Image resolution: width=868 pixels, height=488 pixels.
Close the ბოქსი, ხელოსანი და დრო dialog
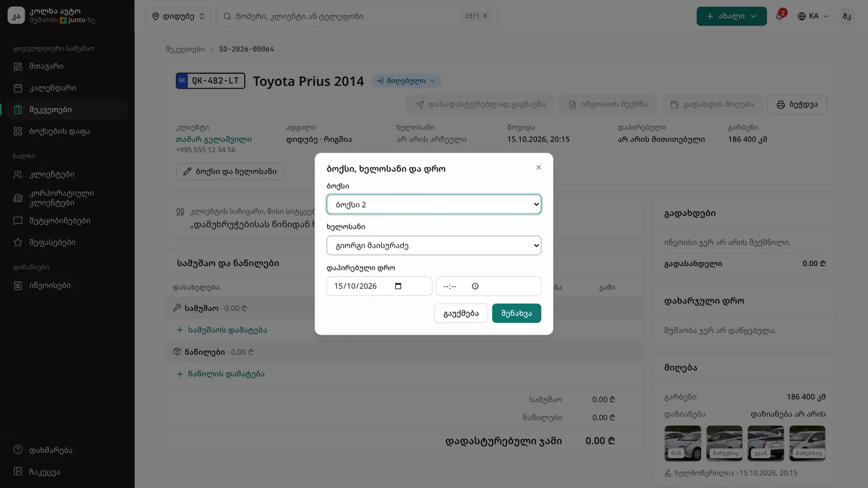(538, 168)
